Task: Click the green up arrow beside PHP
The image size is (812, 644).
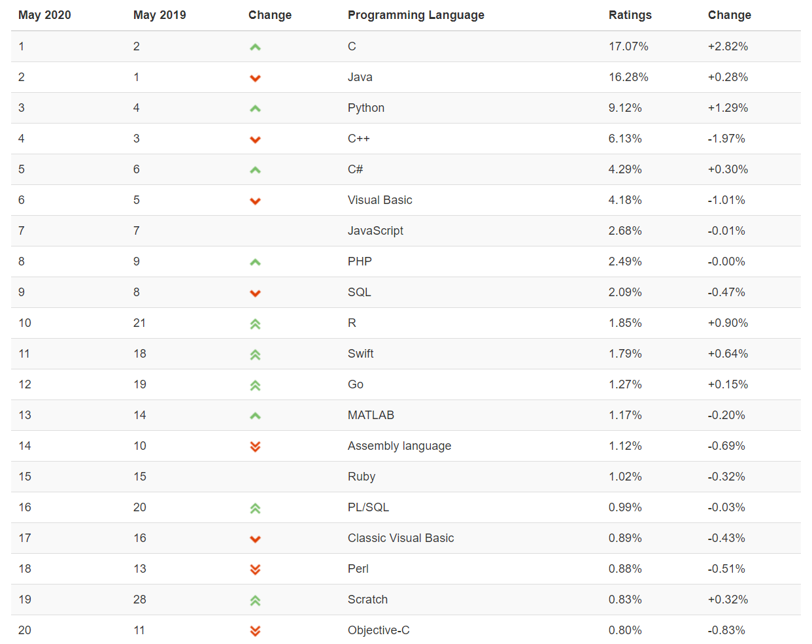Action: point(255,262)
